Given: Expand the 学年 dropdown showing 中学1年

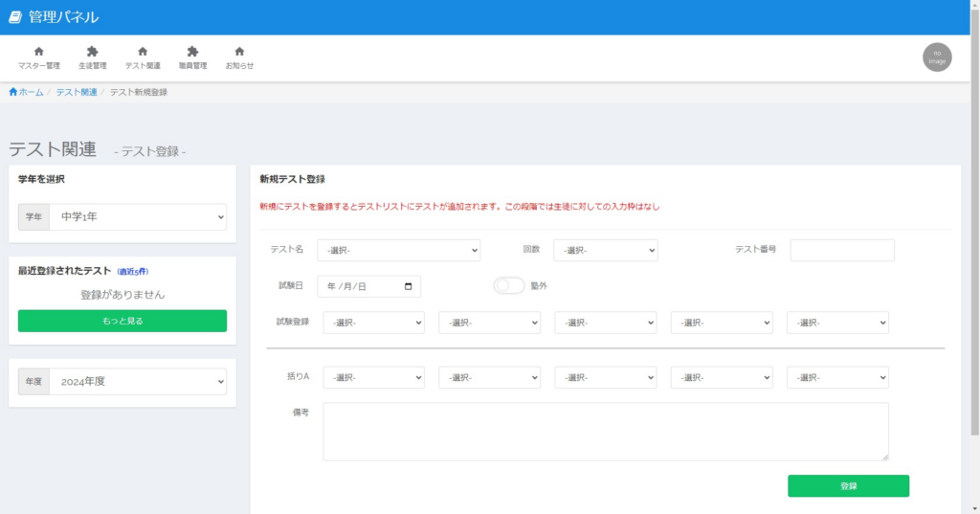Looking at the screenshot, I should click(x=137, y=217).
